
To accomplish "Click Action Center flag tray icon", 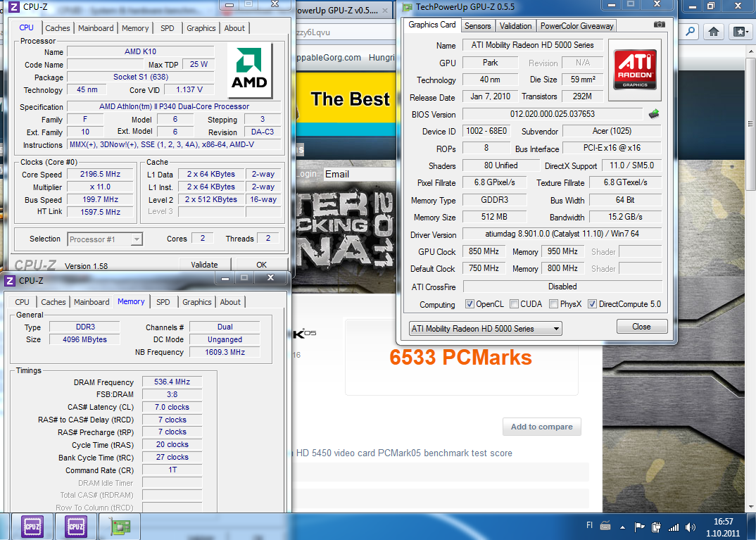I will pos(639,527).
